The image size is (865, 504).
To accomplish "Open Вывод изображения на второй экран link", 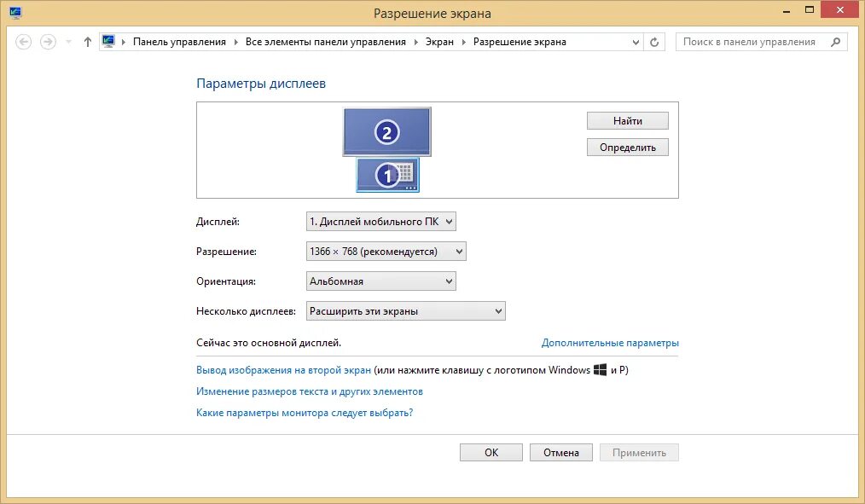I will tap(283, 370).
